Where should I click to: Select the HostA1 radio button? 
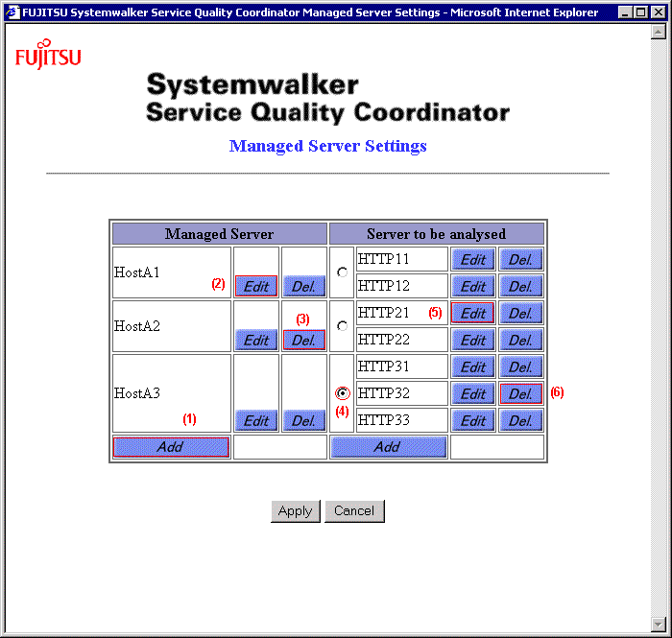pos(342,272)
